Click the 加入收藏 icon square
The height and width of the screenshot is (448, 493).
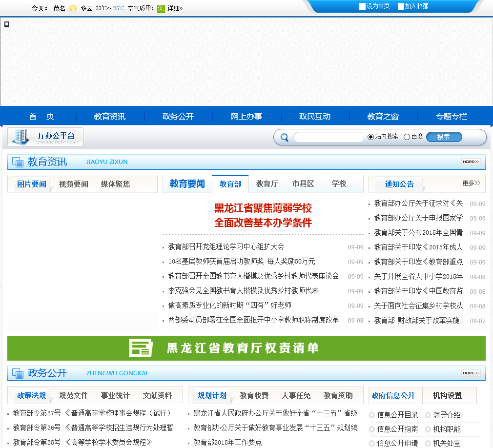pyautogui.click(x=401, y=6)
